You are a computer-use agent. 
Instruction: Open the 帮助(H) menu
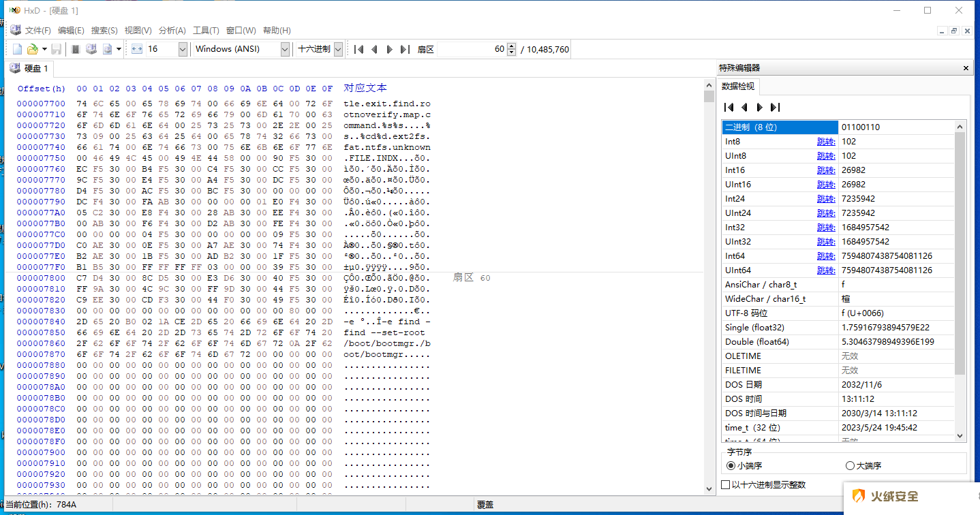click(277, 31)
